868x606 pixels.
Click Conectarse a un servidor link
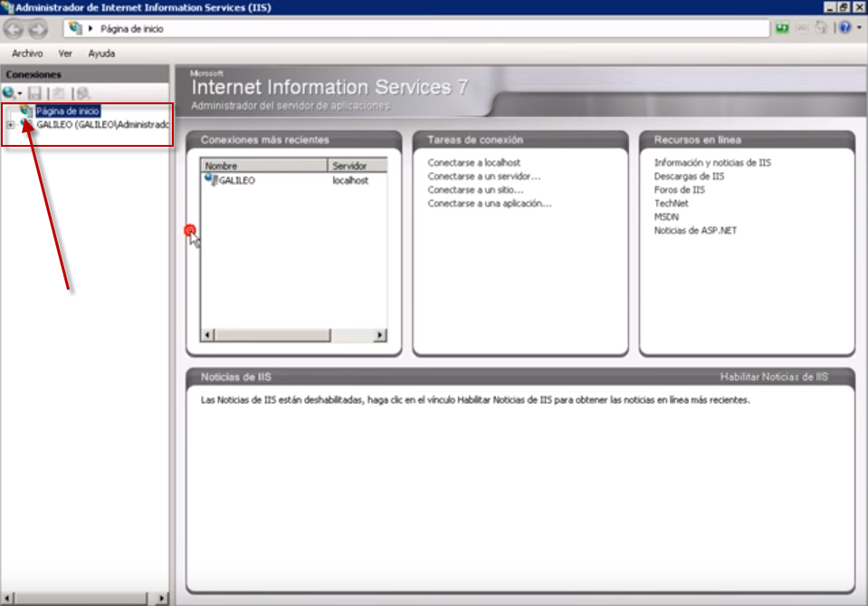(484, 176)
